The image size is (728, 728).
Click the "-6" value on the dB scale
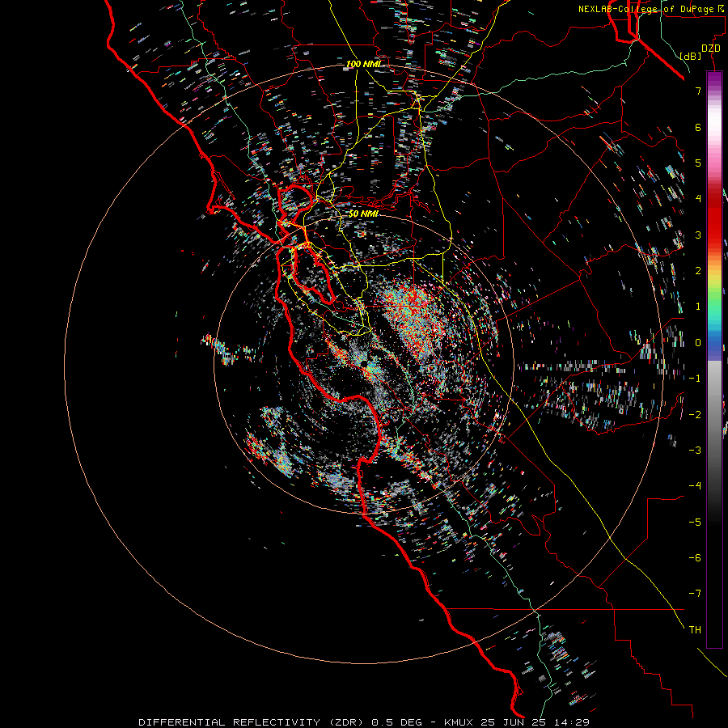click(695, 558)
